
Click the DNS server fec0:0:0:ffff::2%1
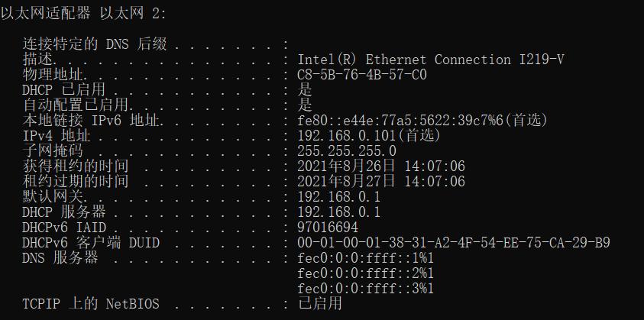coord(366,273)
